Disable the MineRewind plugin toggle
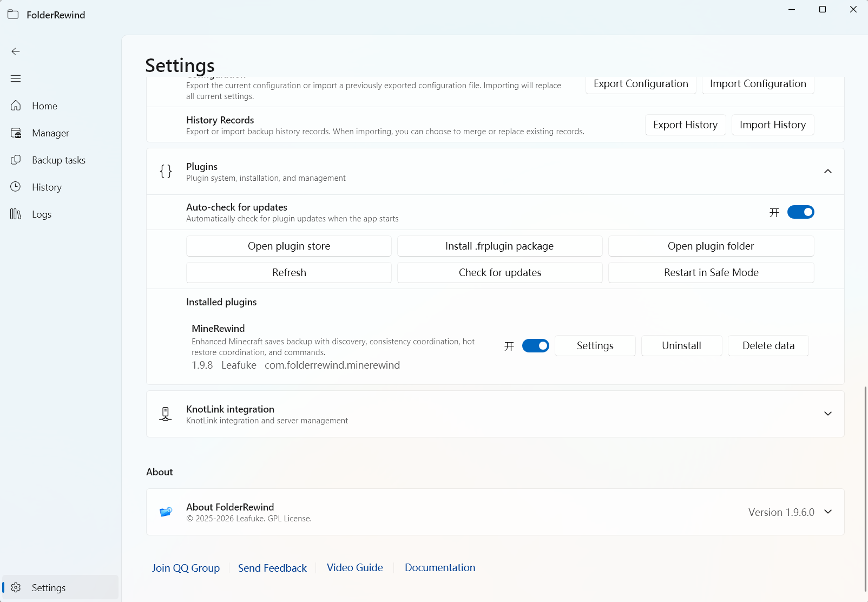Screen dimensions: 868x602 point(535,346)
